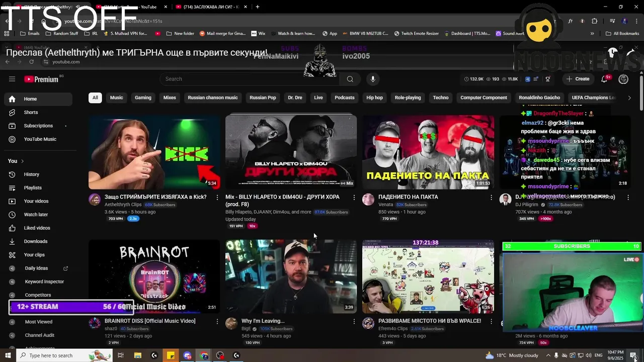Open Discord from the taskbar
The width and height of the screenshot is (644, 362).
187,355
